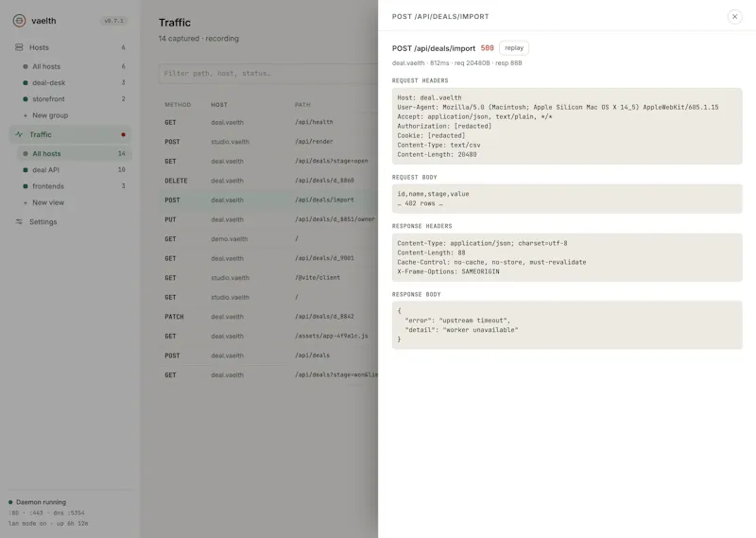Image resolution: width=756 pixels, height=538 pixels.
Task: Click the Traffic pulse icon
Action: (19, 134)
